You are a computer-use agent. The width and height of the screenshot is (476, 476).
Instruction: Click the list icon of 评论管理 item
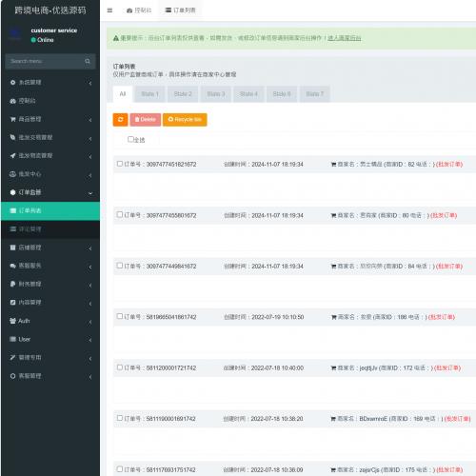click(x=12, y=229)
